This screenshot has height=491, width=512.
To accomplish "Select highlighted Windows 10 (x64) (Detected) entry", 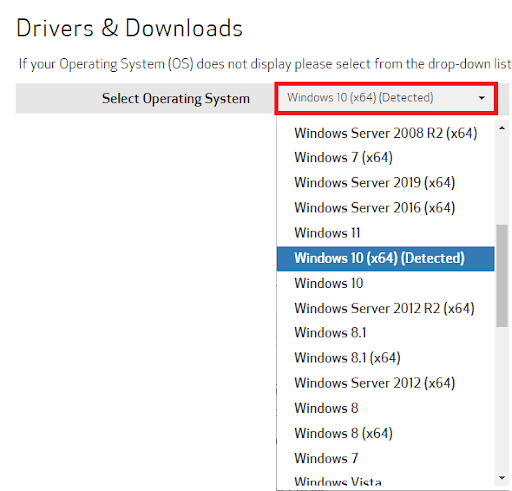I will click(386, 258).
